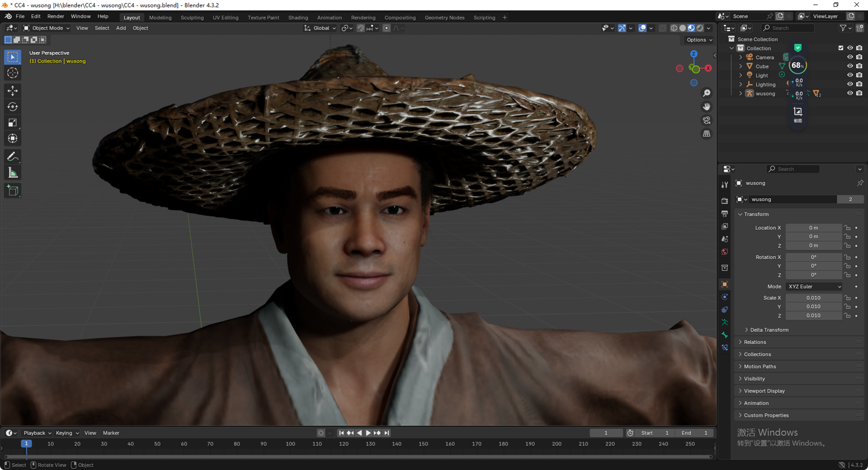Click the Scale X value field
Image resolution: width=868 pixels, height=470 pixels.
(x=813, y=298)
